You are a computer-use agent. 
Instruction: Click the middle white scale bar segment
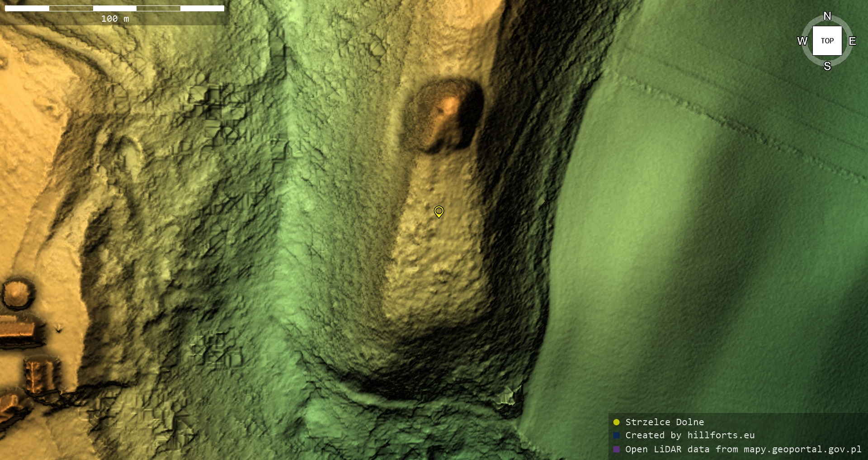tap(114, 8)
